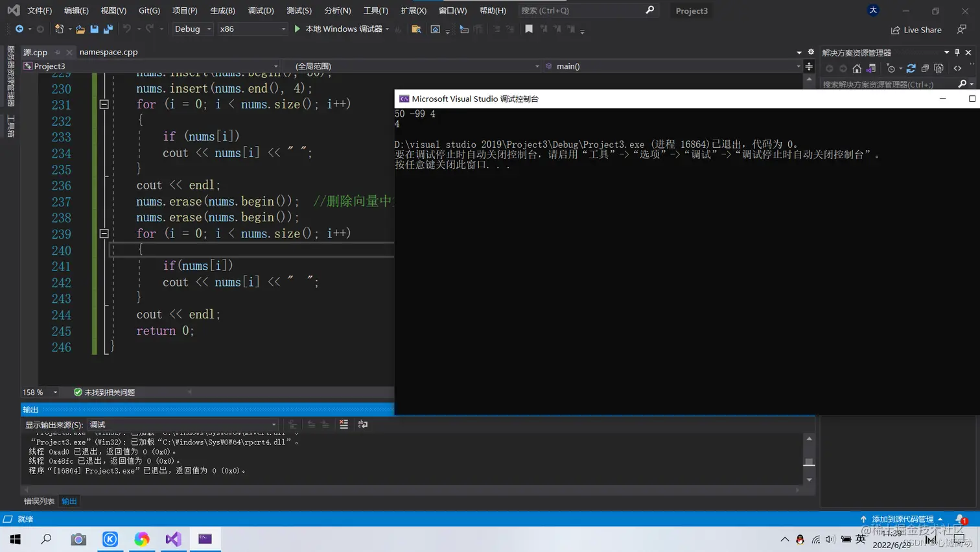The height and width of the screenshot is (552, 980).
Task: Toggle word wrap in the output panel
Action: [x=363, y=424]
